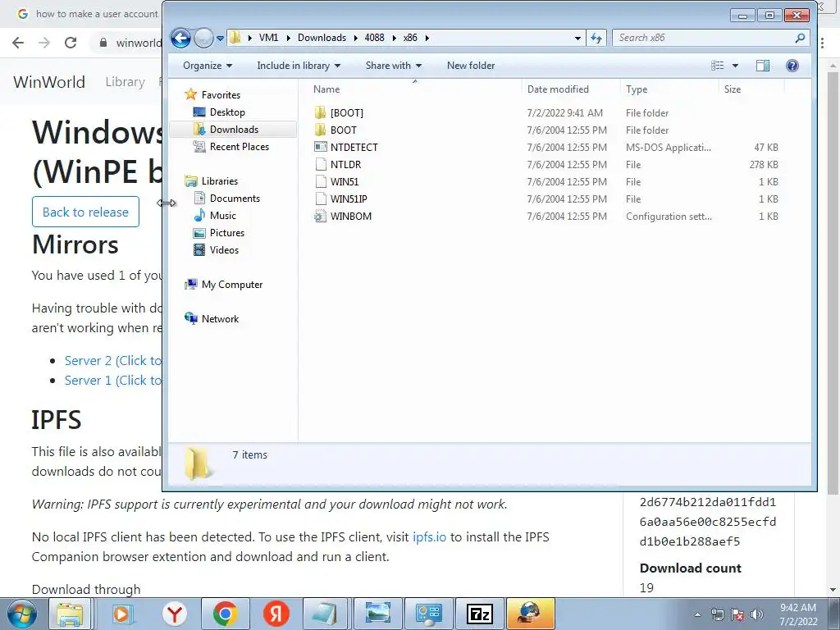Open Favorites in the navigation pane
The image size is (840, 630).
click(221, 95)
